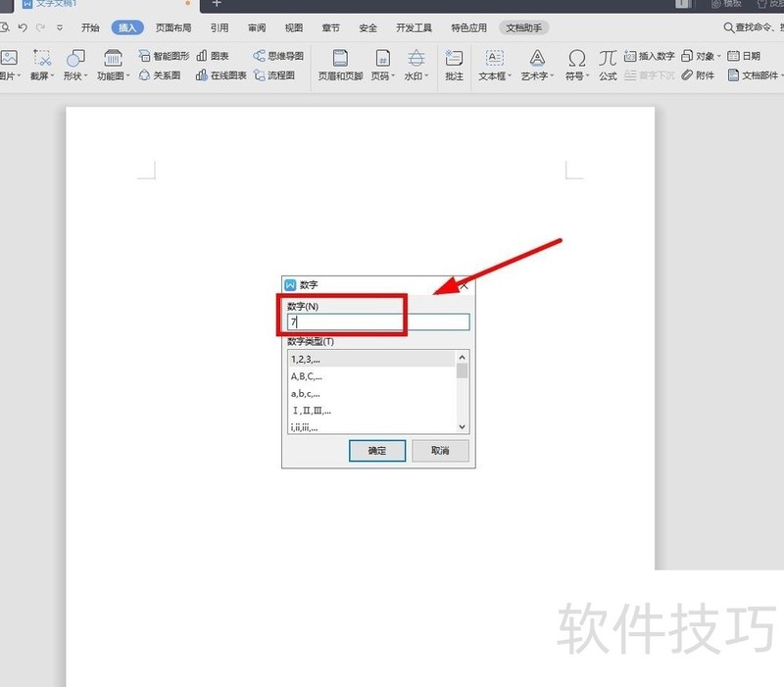784x687 pixels.
Task: Open the 开发工具 tab
Action: point(414,28)
